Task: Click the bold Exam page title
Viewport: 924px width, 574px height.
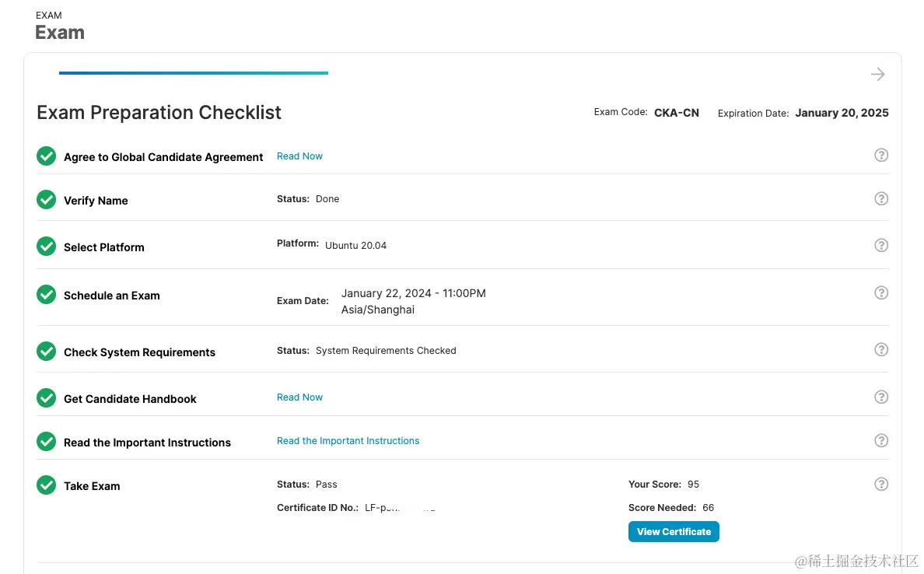Action: [x=60, y=33]
